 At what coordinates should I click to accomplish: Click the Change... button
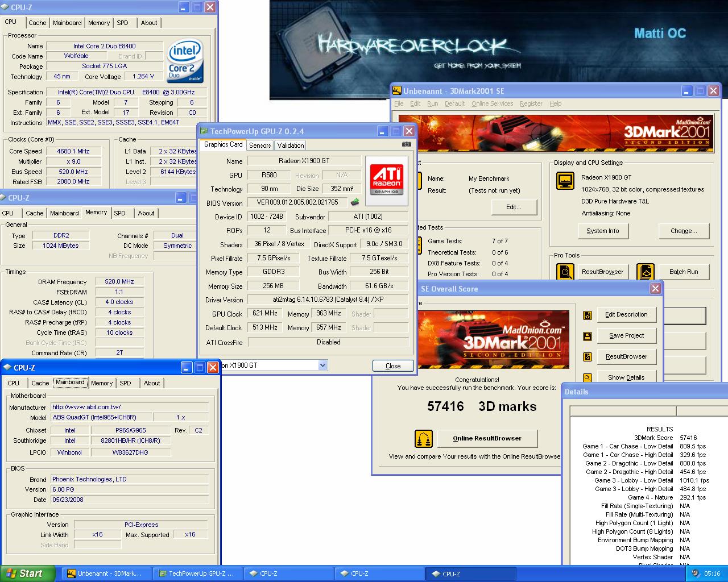click(x=684, y=231)
